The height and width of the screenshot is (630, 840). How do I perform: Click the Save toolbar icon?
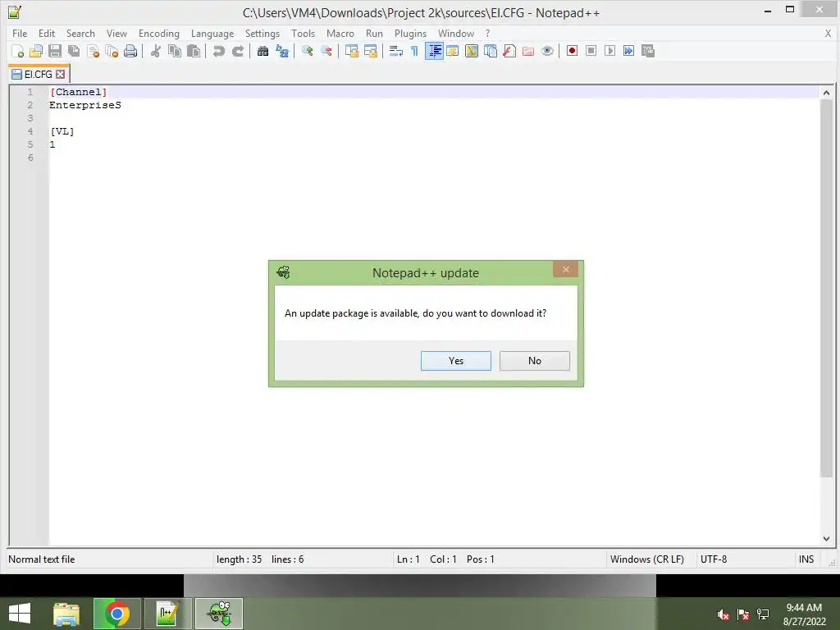pyautogui.click(x=55, y=51)
